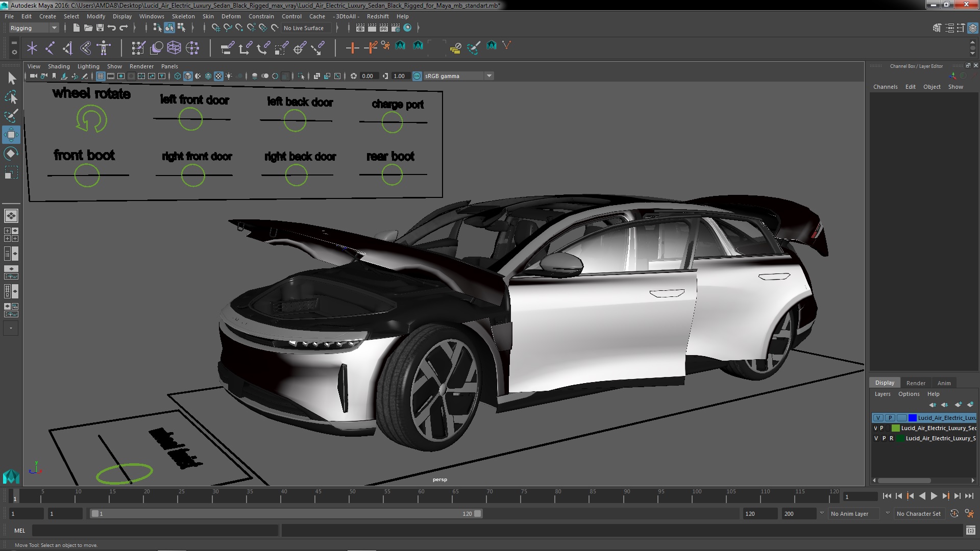Activate the Lasso select tool

pyautogui.click(x=11, y=97)
